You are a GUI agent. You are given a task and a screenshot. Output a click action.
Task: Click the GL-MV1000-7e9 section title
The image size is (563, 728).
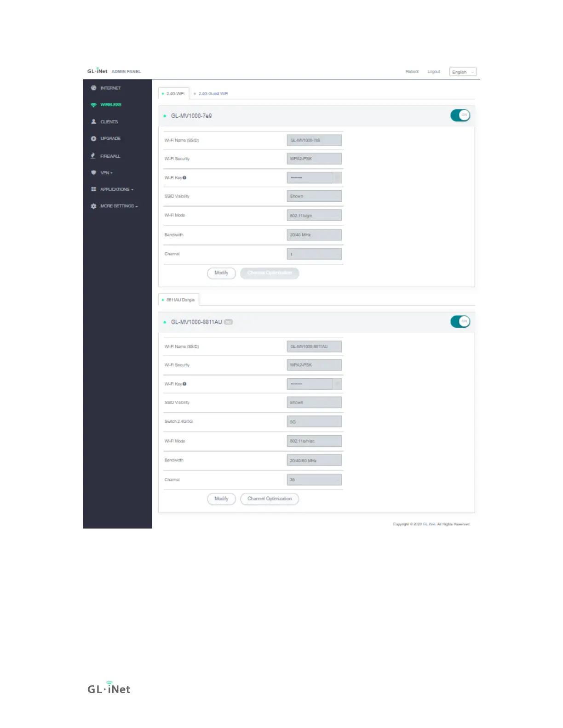pyautogui.click(x=191, y=116)
